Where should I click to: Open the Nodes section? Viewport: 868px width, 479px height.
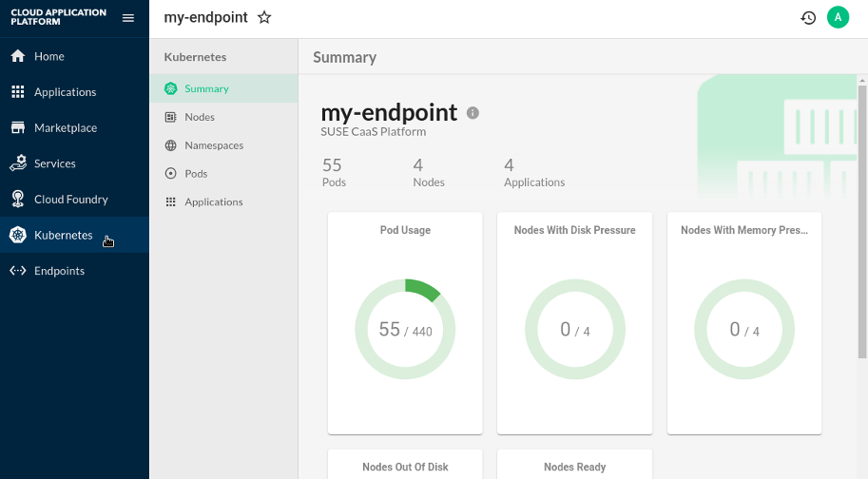click(x=200, y=117)
